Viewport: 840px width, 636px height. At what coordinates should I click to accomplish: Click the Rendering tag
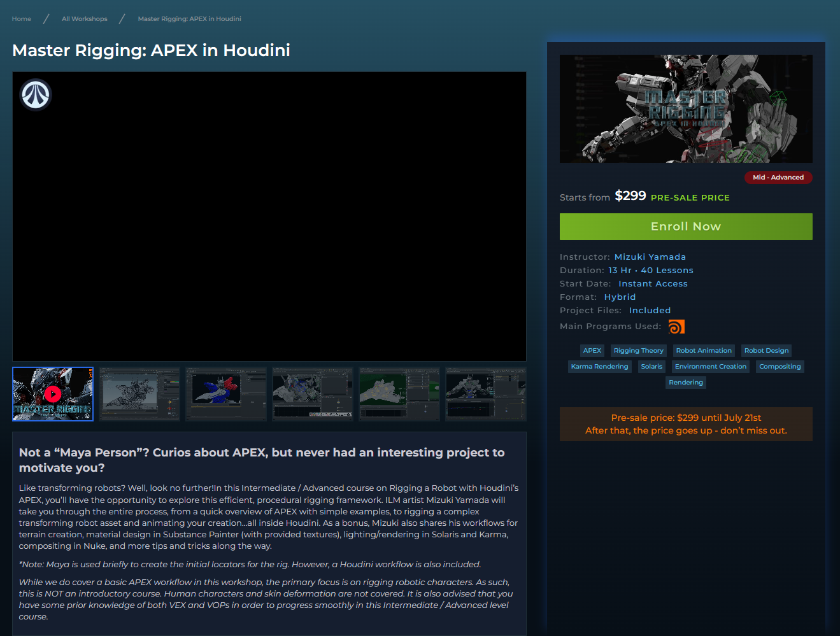pyautogui.click(x=686, y=383)
